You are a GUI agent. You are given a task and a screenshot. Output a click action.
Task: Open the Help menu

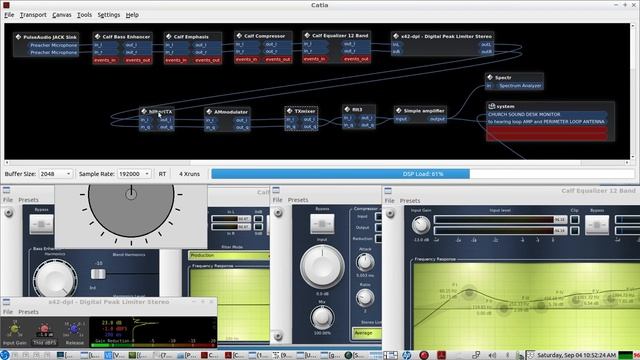[132, 15]
